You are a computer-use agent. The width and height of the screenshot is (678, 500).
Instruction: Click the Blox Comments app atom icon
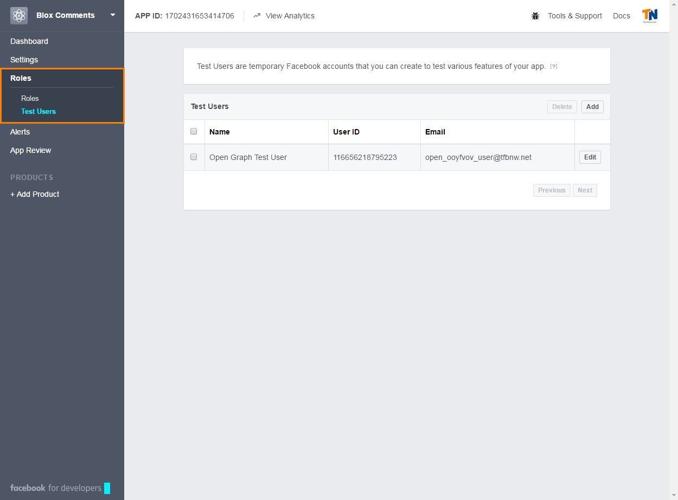(x=19, y=16)
